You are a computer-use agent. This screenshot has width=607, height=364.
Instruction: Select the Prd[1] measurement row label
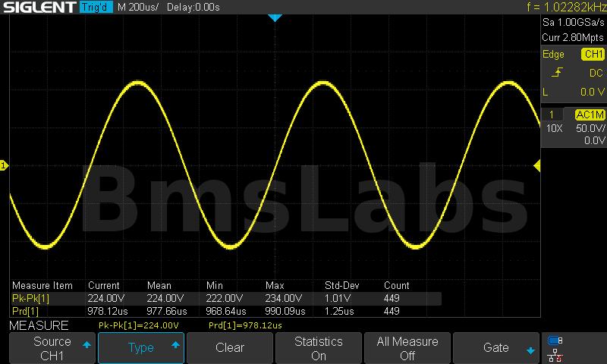[x=25, y=312]
